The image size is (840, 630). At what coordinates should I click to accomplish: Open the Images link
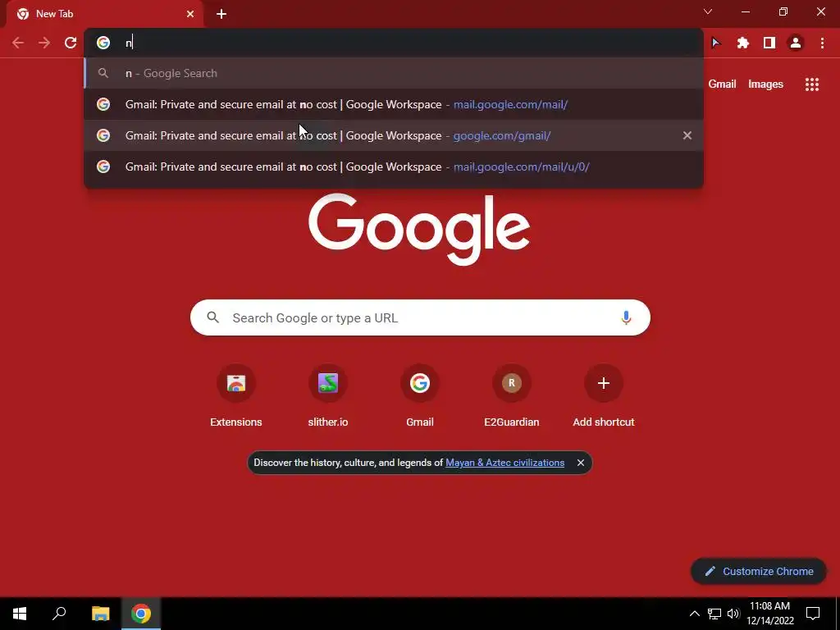[765, 84]
